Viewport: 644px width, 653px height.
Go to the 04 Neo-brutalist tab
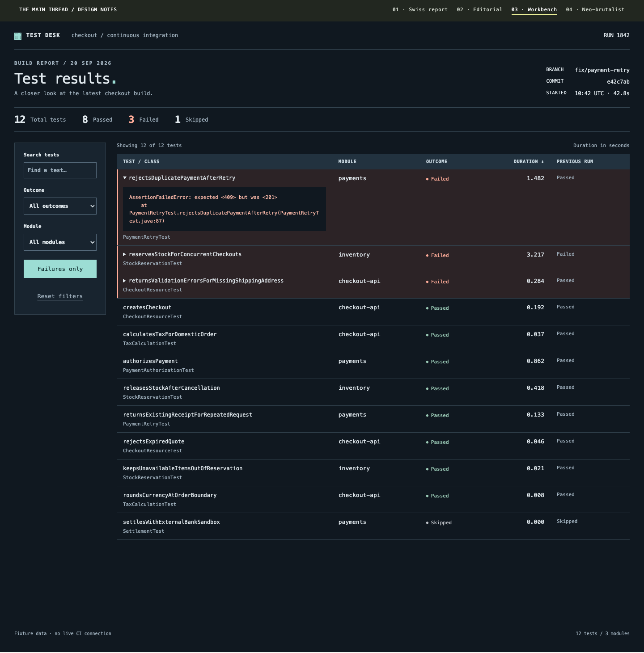click(x=595, y=9)
